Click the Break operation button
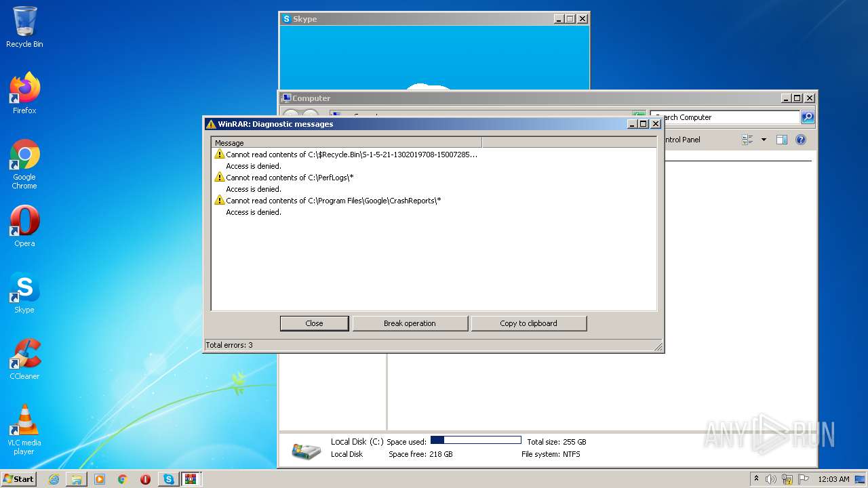The width and height of the screenshot is (868, 488). 410,323
